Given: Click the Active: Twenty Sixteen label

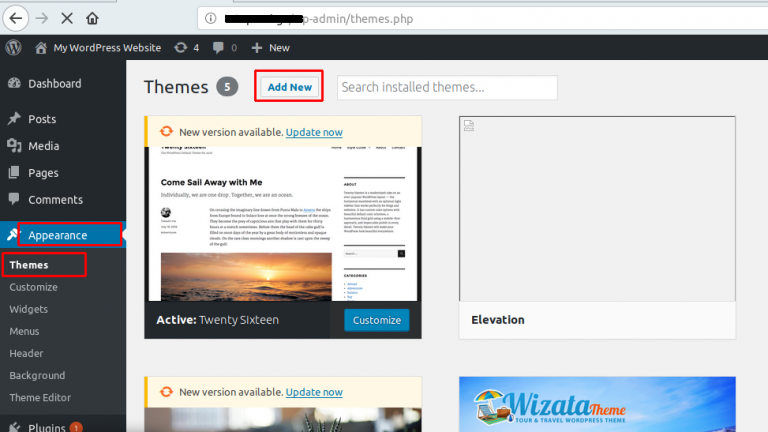Looking at the screenshot, I should [x=217, y=320].
